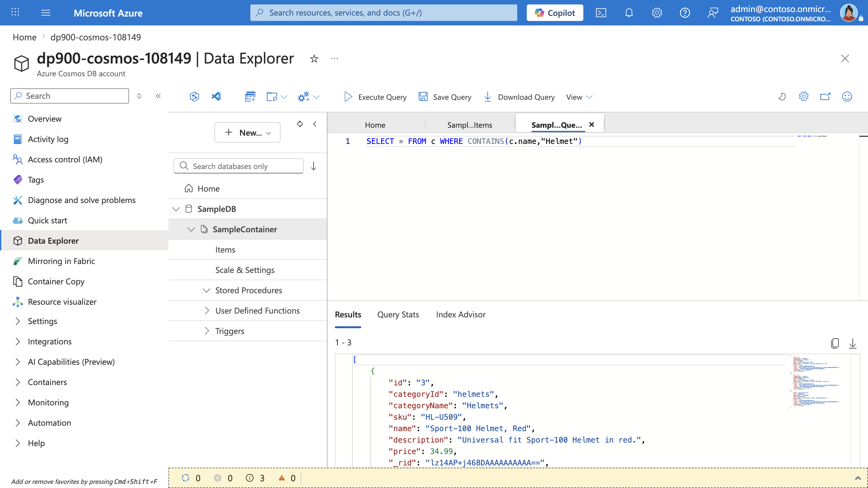Expand the Open Query dropdown arrow
Screen dimensions: 868x488
coord(284,97)
